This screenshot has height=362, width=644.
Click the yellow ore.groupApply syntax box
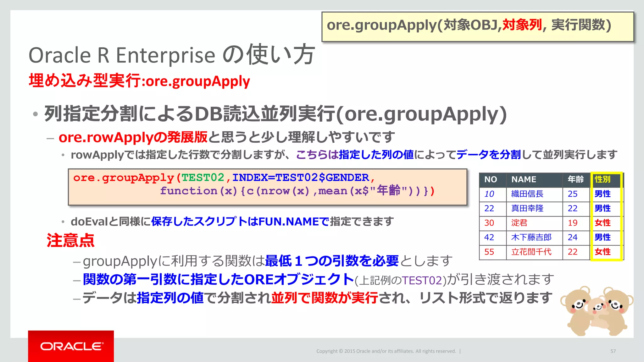[x=478, y=26]
